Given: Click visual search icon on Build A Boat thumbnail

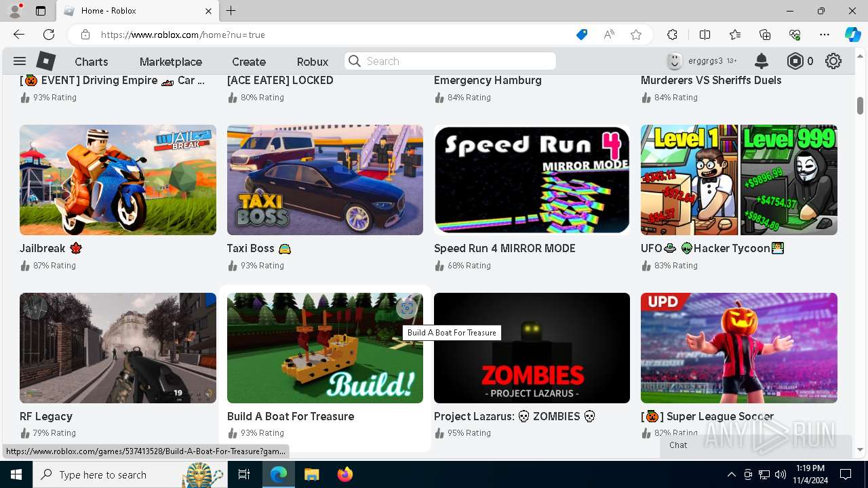Looking at the screenshot, I should [407, 308].
